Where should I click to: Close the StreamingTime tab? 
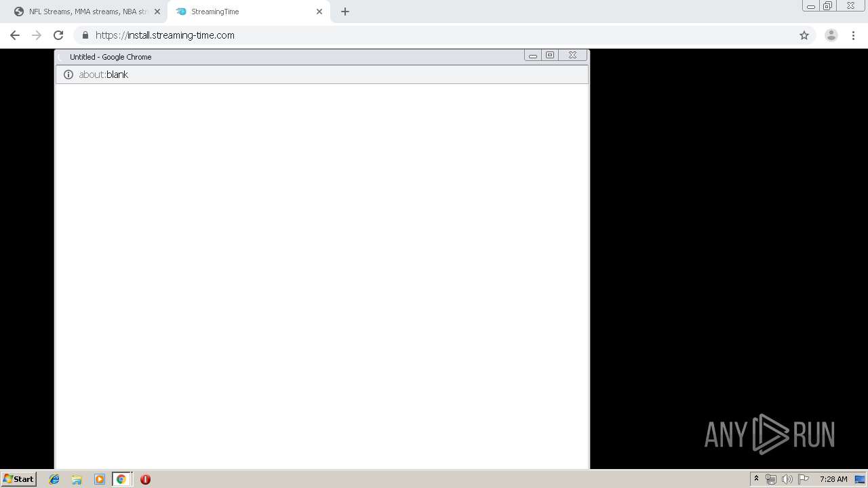319,12
